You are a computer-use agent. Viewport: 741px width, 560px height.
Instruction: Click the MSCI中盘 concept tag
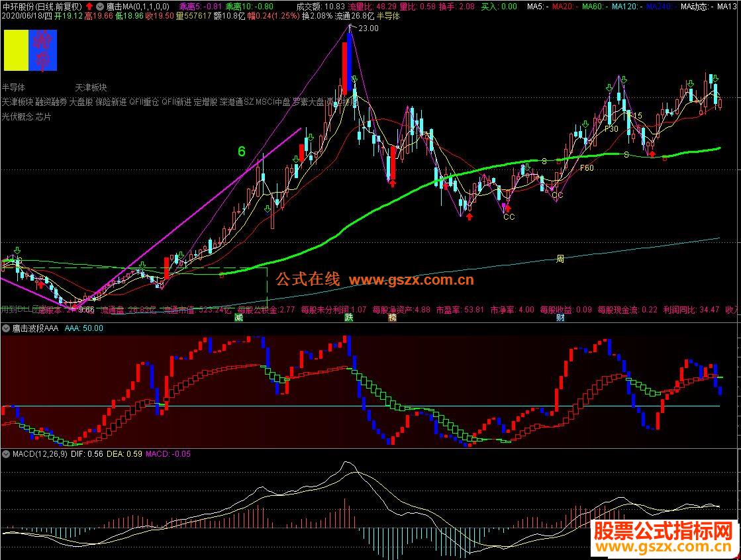[273, 102]
